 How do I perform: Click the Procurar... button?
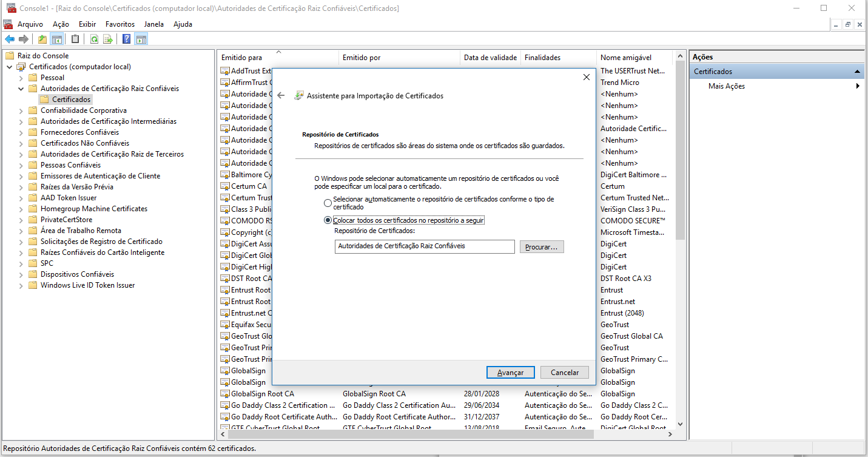click(542, 247)
